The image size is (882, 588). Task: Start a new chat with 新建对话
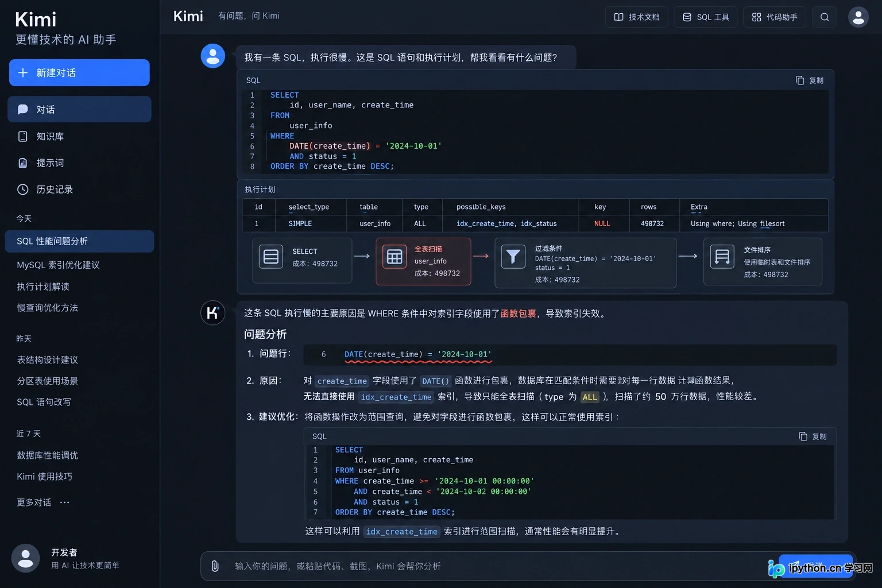79,72
